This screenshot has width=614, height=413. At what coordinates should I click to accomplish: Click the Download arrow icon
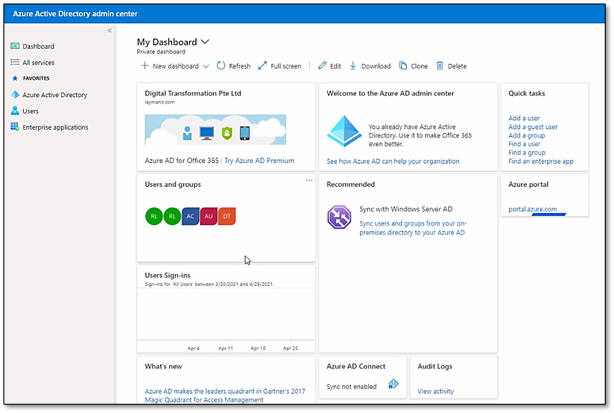coord(353,65)
